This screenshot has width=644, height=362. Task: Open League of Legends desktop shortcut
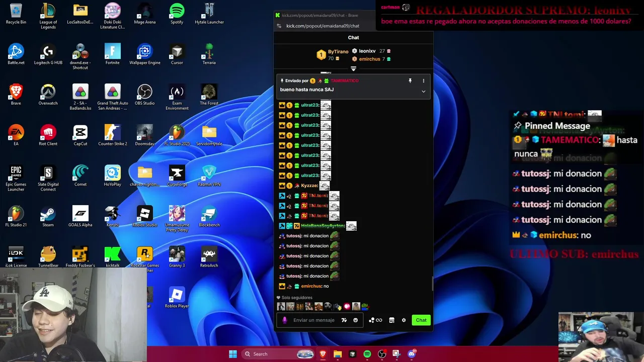click(x=48, y=16)
